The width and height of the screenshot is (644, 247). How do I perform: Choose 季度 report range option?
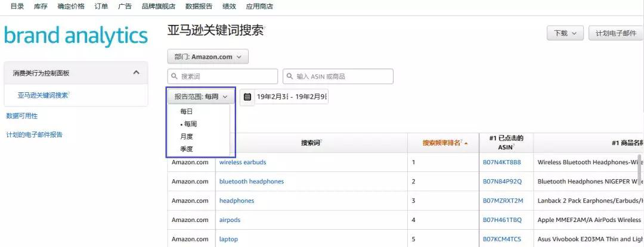coord(187,149)
